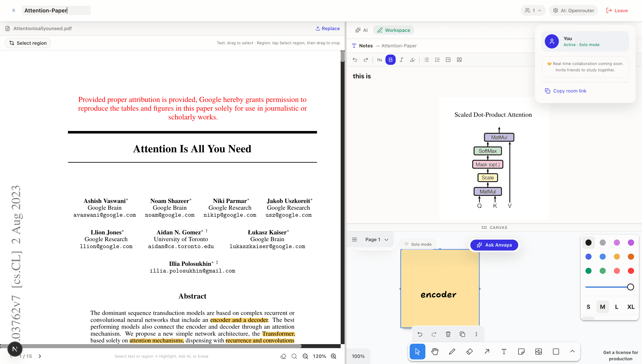This screenshot has height=364, width=642.
Task: Toggle Italic formatting in notes
Action: tap(401, 60)
